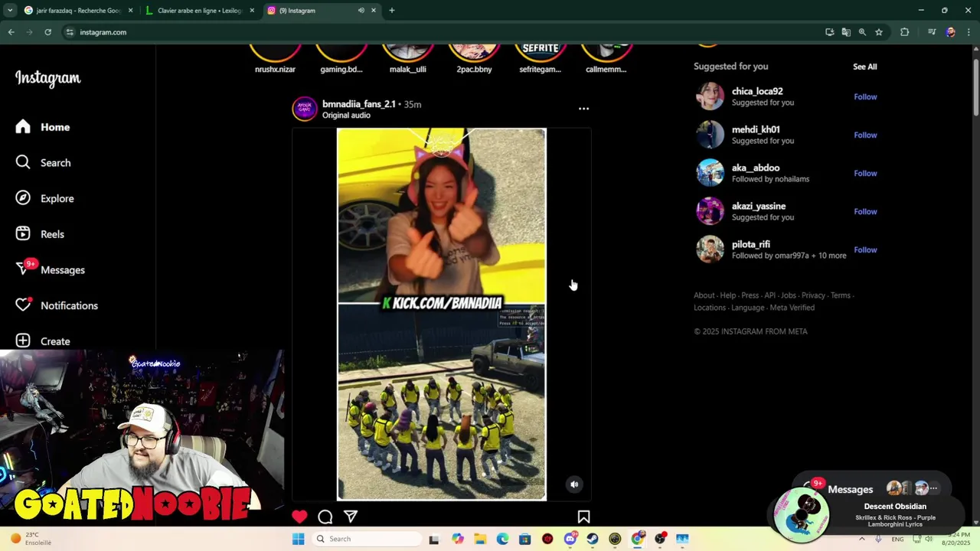Open tab search dropdown arrow
980x551 pixels.
(x=9, y=11)
